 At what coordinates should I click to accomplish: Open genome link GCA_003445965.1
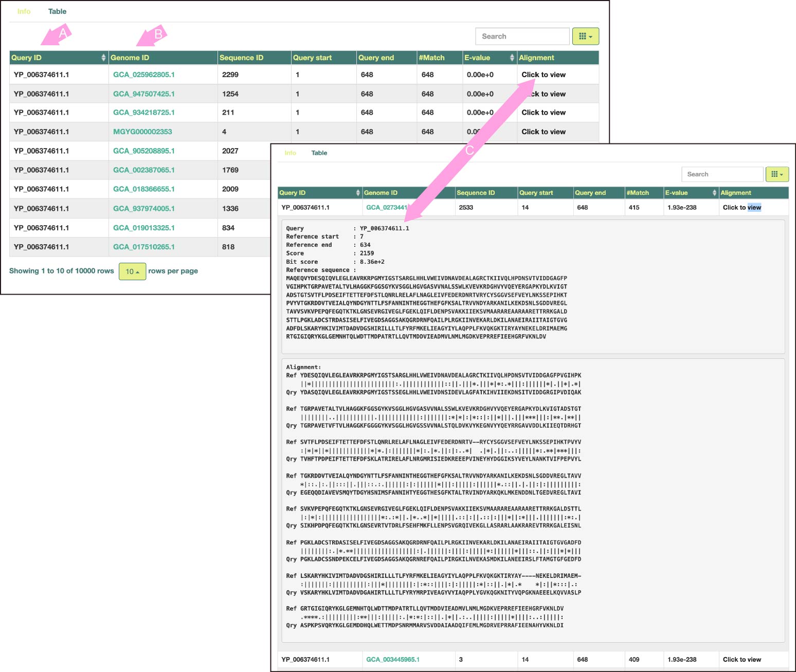pos(393,660)
